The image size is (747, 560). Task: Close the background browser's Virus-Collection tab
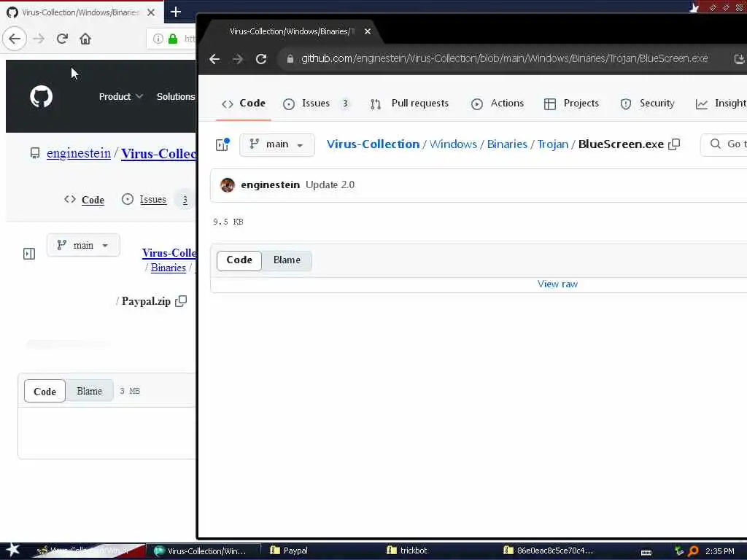click(x=151, y=12)
